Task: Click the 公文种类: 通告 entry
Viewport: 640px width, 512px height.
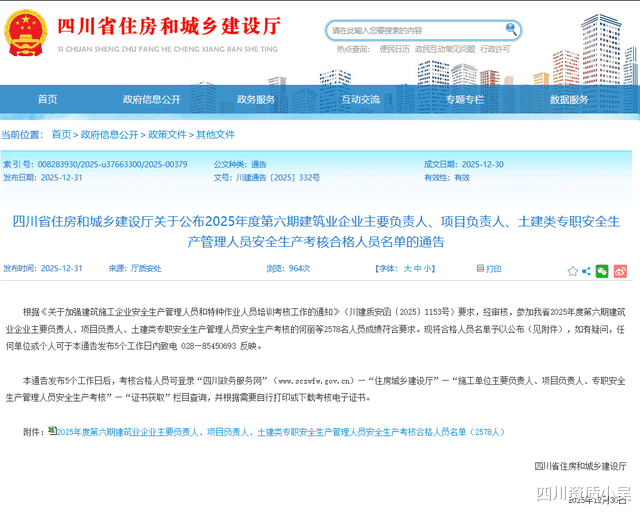Action: [x=240, y=164]
